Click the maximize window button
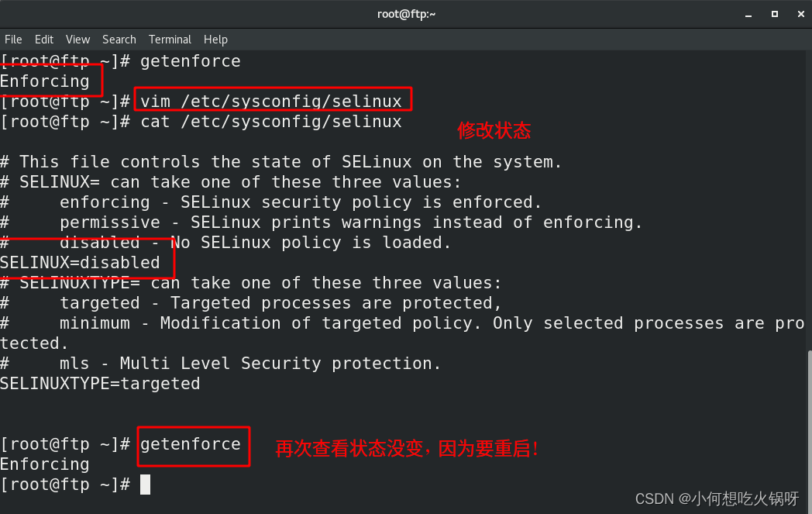812x514 pixels. tap(774, 14)
